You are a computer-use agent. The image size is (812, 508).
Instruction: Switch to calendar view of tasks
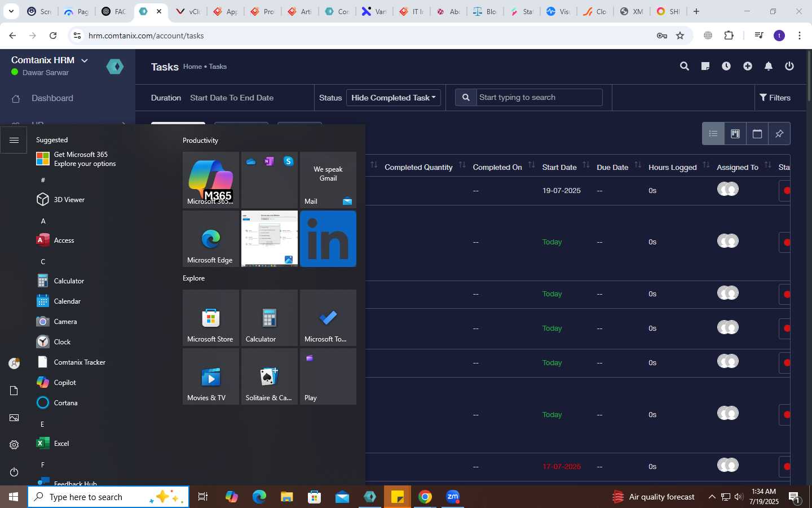(757, 134)
